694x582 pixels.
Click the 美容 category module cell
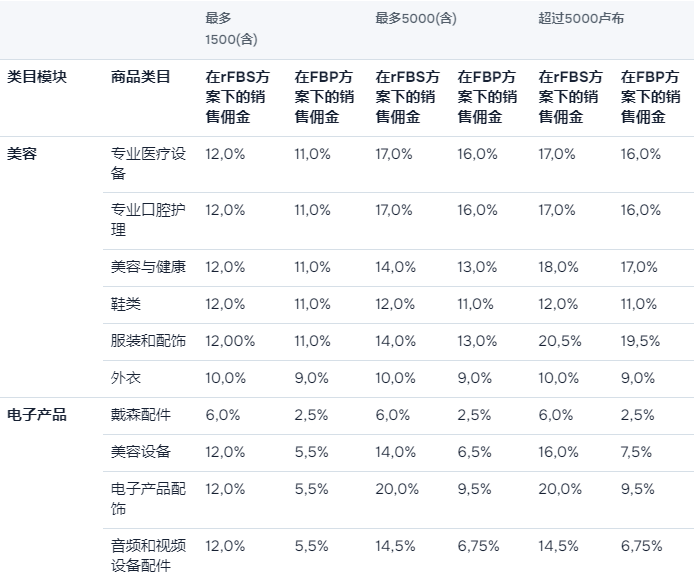22,154
